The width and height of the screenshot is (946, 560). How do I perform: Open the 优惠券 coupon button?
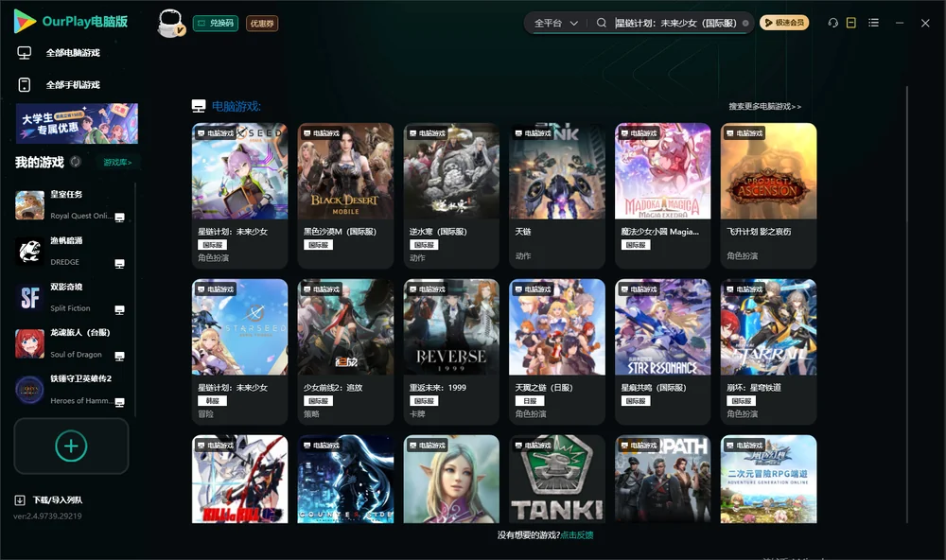click(262, 23)
